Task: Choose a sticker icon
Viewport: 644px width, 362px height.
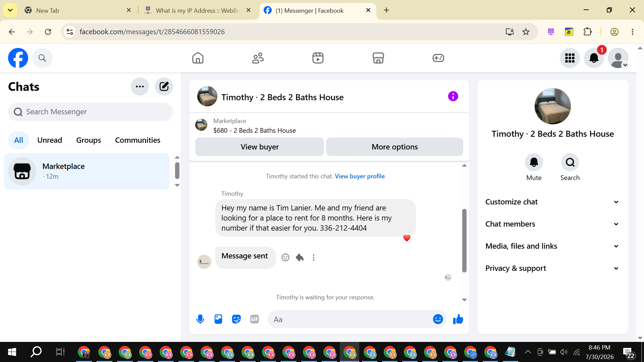Action: (x=236, y=319)
